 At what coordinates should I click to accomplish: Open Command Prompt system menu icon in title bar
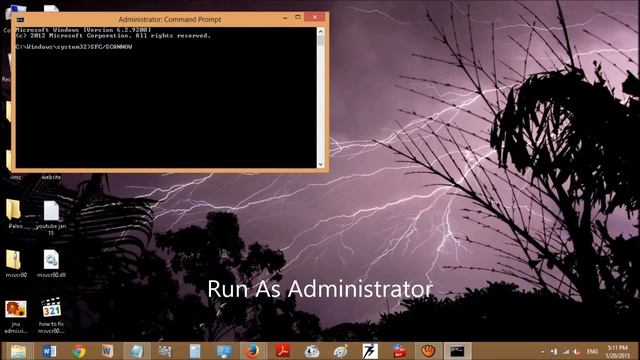tap(20, 19)
